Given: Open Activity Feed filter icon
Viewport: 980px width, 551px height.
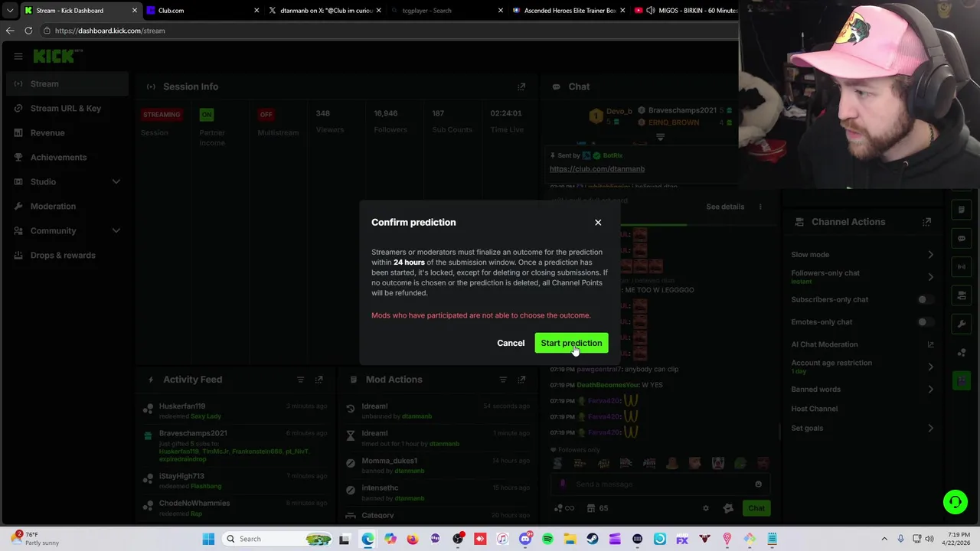Looking at the screenshot, I should tap(300, 380).
